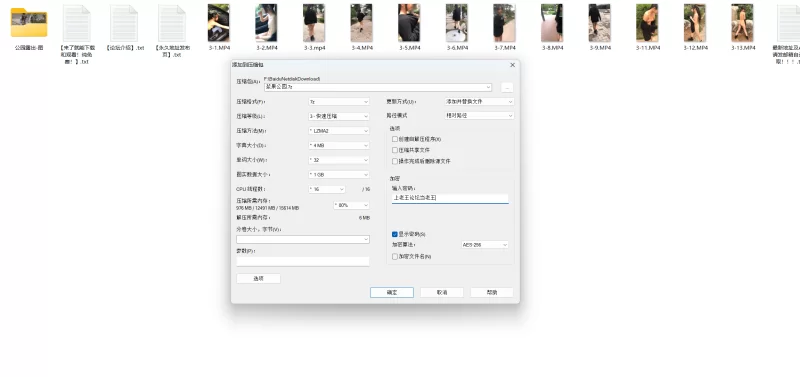Open the 压缩方法 LZMA2 dropdown
Viewport: 800px width, 377px height.
339,131
